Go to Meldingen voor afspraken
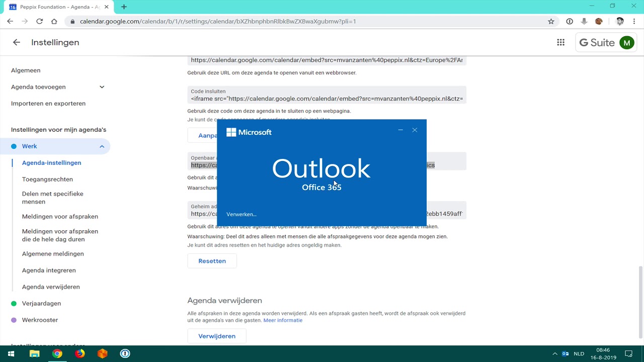 click(x=60, y=217)
